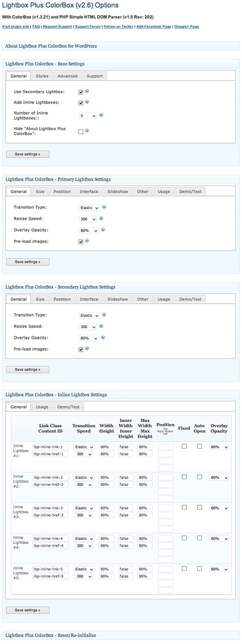Click Primary Transition Type help icon
Viewport: 242px width, 644px height.
104,207
